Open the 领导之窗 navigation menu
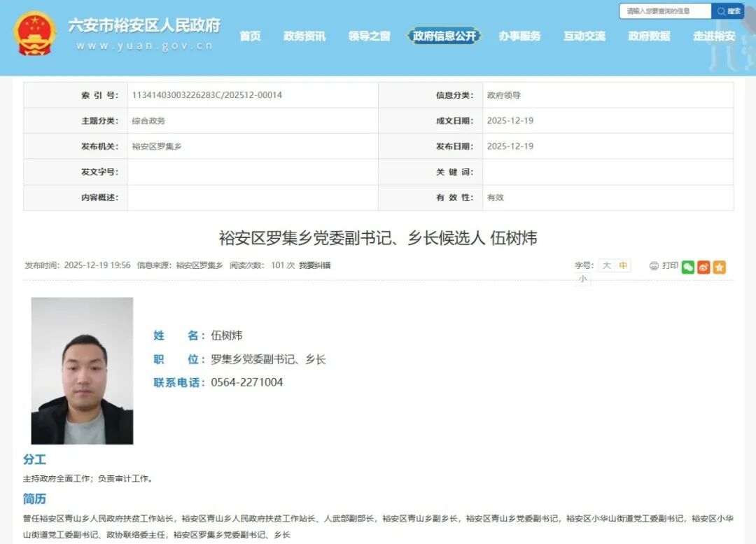Viewport: 756px width, 544px height. pos(369,36)
